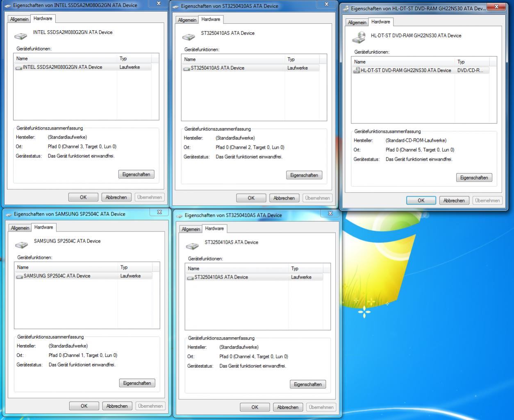The width and height of the screenshot is (514, 420).
Task: Click small drive icon in ST3250410AS Channel 4 list row
Action: 191,278
